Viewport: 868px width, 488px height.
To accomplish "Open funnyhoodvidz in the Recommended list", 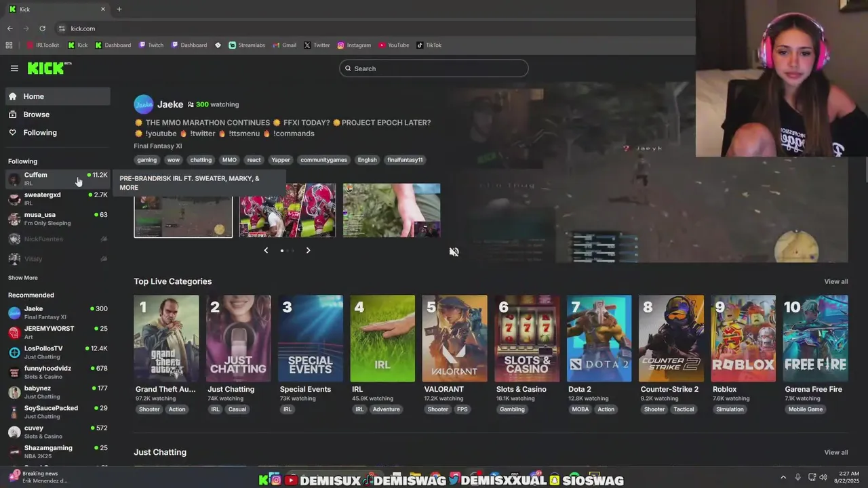I will (58, 372).
